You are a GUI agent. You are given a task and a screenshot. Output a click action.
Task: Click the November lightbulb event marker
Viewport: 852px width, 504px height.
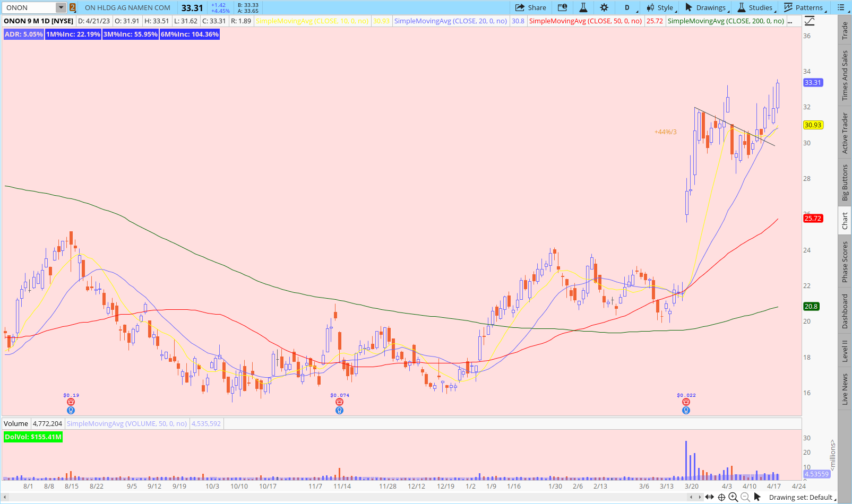click(x=339, y=410)
